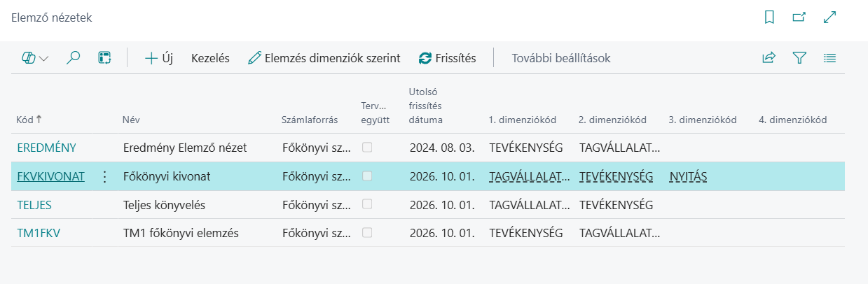Click the 3. dimenziókód column header

click(x=703, y=120)
